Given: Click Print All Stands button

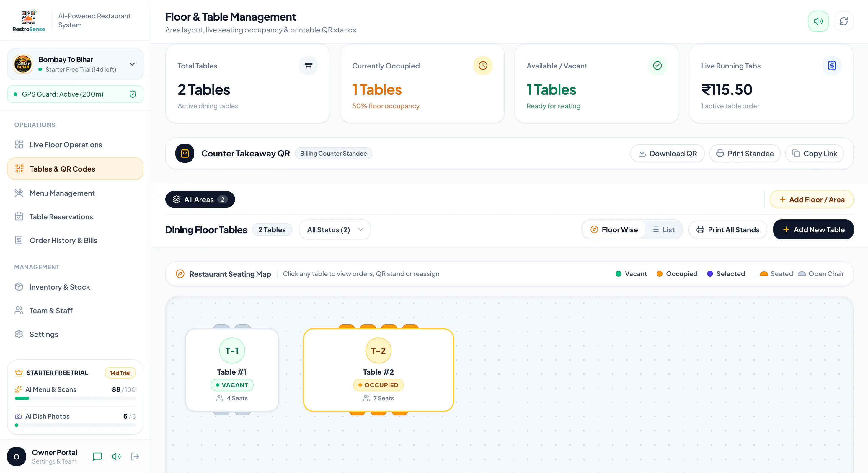Looking at the screenshot, I should [x=728, y=230].
